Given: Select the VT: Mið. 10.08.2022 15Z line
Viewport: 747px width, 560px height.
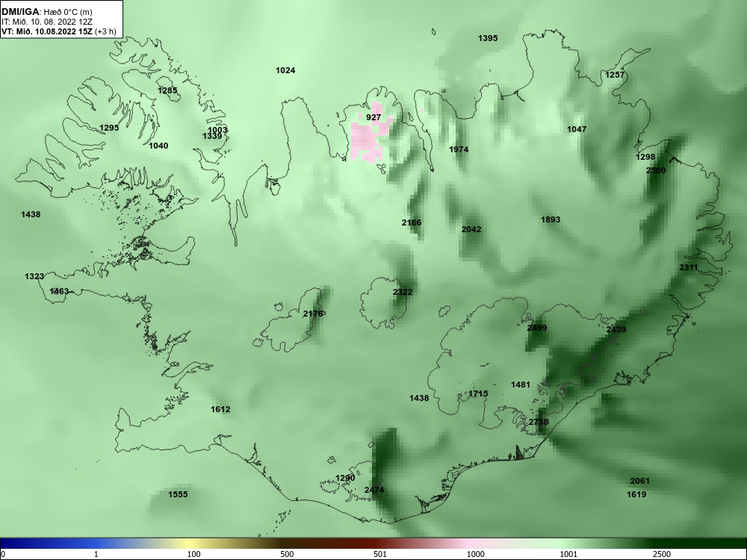Looking at the screenshot, I should [x=58, y=31].
